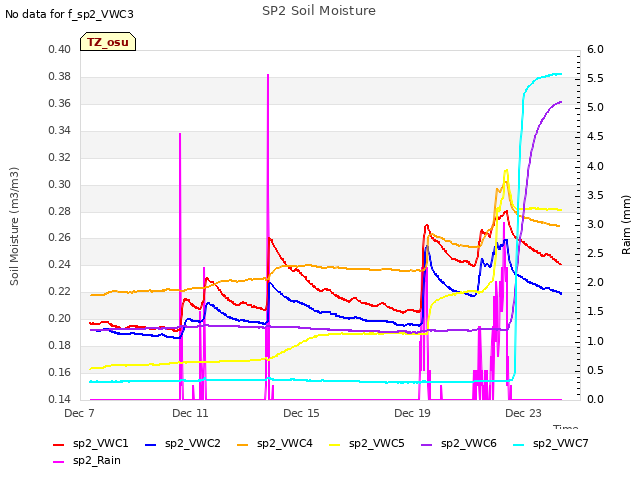Click the 6.0 right axis value
The width and height of the screenshot is (640, 480).
point(595,49)
